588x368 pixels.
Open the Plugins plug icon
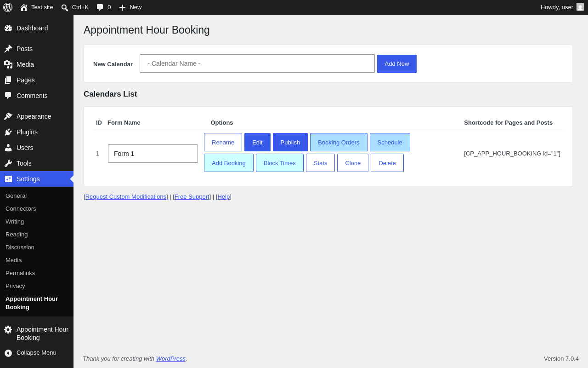tap(8, 132)
